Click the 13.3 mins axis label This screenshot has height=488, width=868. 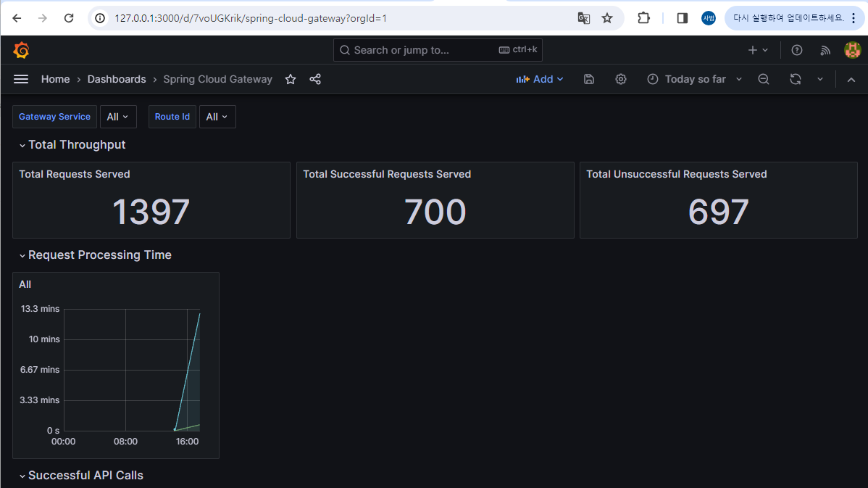click(40, 309)
